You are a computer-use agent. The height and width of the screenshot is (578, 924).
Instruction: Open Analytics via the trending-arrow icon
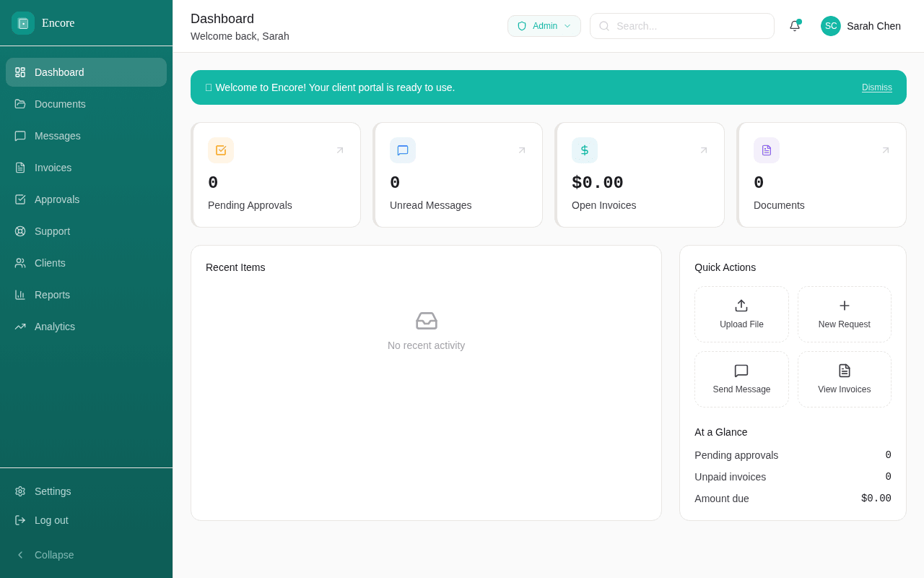pyautogui.click(x=19, y=327)
